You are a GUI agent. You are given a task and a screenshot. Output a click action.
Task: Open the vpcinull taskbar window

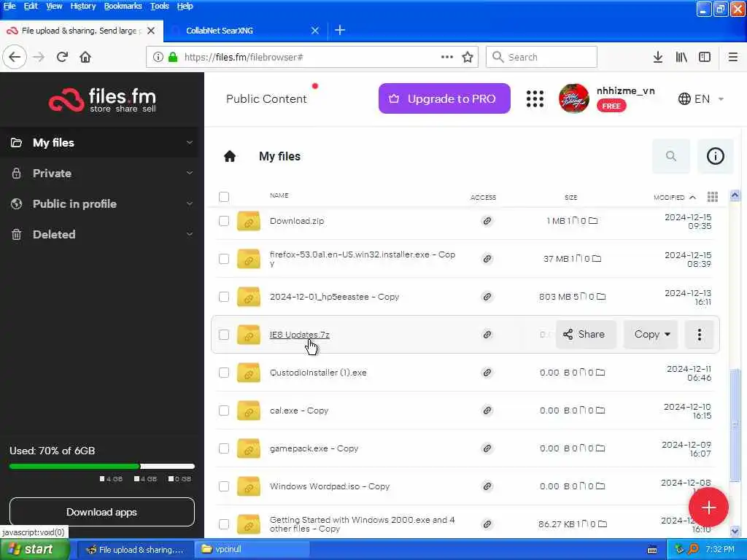tap(252, 550)
